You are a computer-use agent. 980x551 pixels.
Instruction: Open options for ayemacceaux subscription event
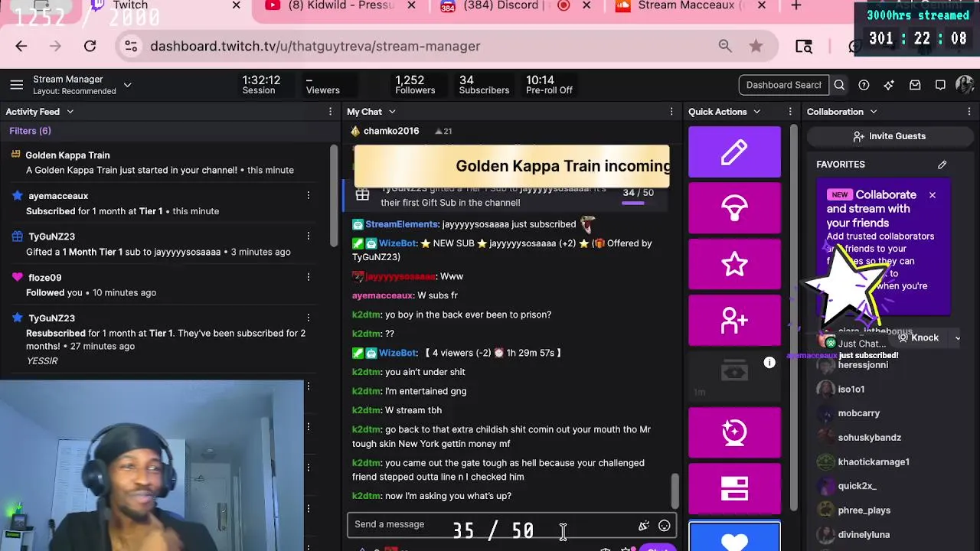[x=309, y=196]
